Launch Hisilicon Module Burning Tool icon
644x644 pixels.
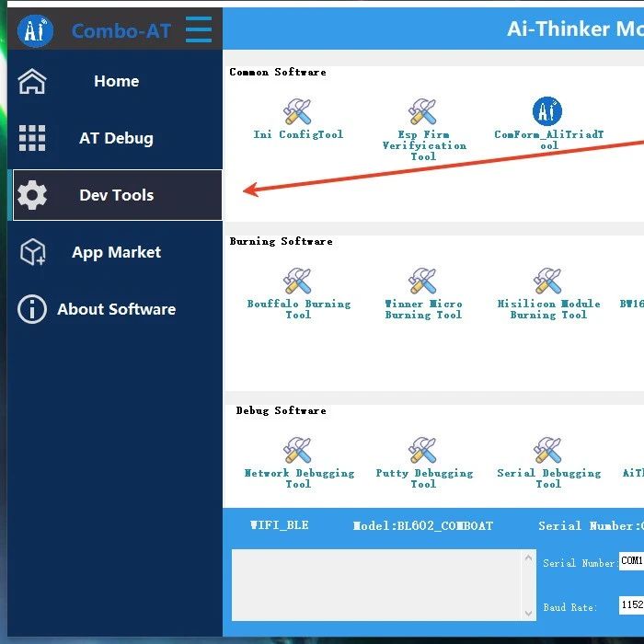tap(547, 281)
